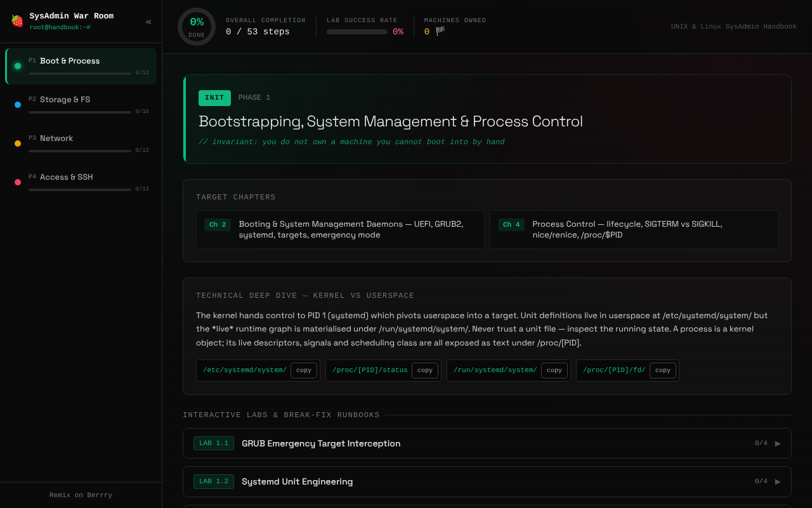Click the TARGET CHAPTERS label
The image size is (812, 508).
click(x=236, y=197)
